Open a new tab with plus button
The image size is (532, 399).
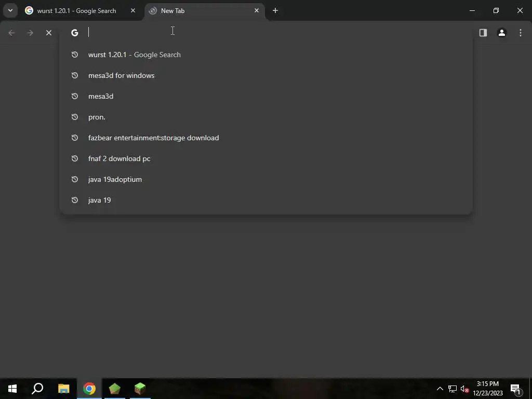pos(275,10)
